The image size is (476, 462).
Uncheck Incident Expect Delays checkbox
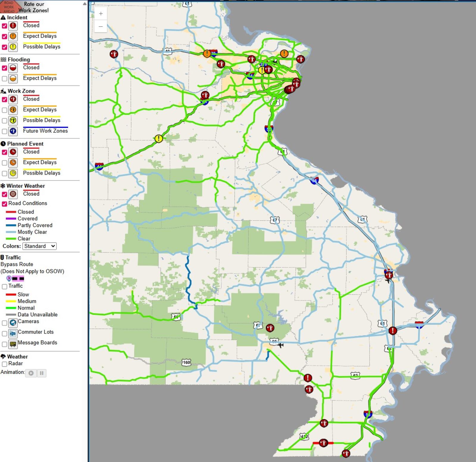point(4,37)
